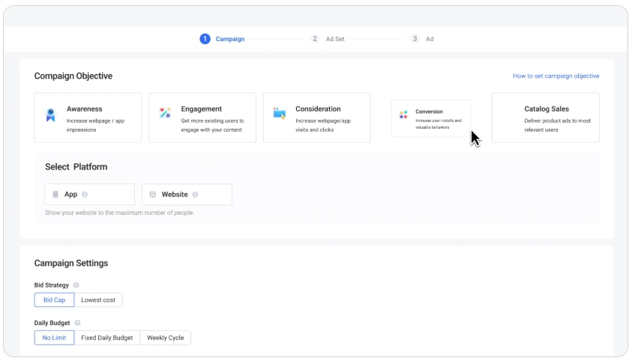Open Bid Strategy help tooltip icon

(76, 285)
